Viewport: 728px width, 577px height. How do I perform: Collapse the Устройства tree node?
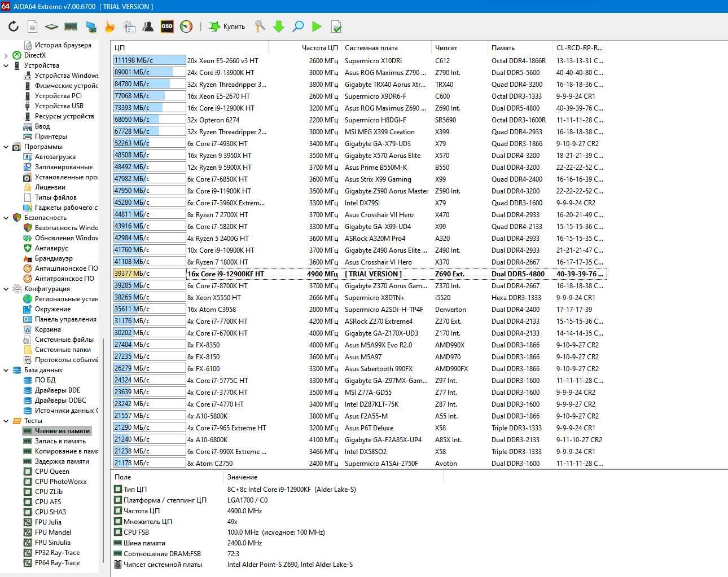(x=6, y=65)
